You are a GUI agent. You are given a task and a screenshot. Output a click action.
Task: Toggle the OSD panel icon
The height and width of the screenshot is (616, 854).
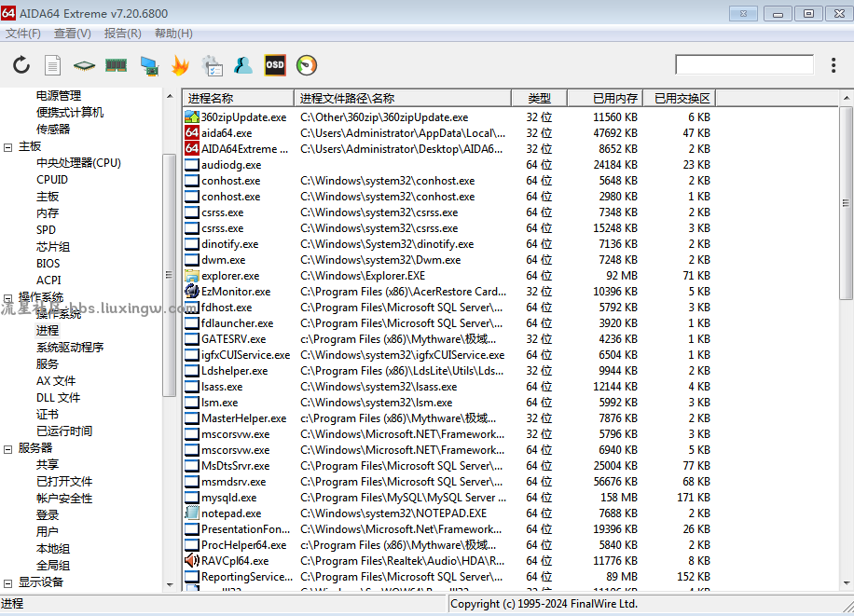[275, 65]
